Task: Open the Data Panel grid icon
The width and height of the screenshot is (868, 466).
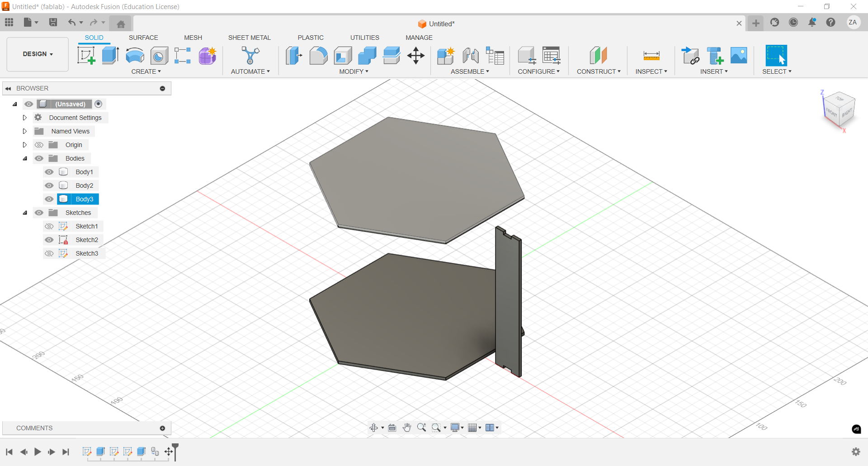Action: click(9, 22)
